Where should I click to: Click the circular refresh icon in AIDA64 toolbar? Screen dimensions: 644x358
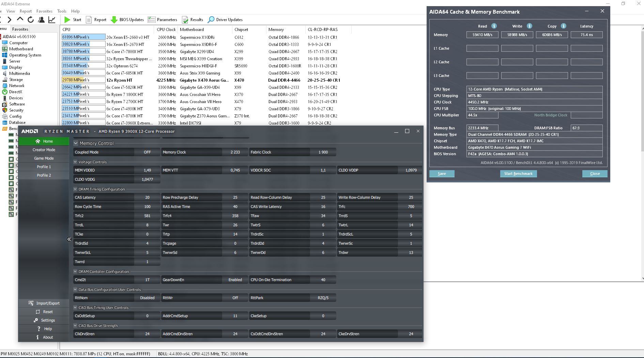point(31,20)
